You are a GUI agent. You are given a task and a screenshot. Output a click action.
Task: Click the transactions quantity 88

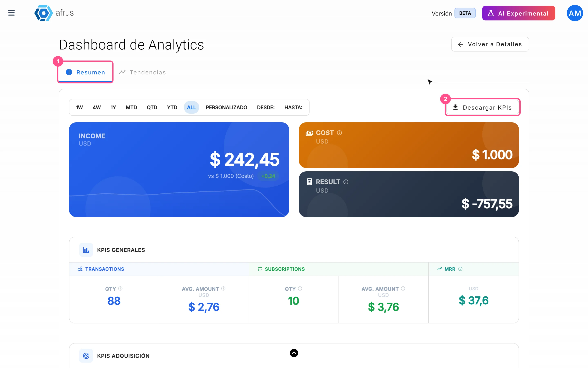point(114,301)
